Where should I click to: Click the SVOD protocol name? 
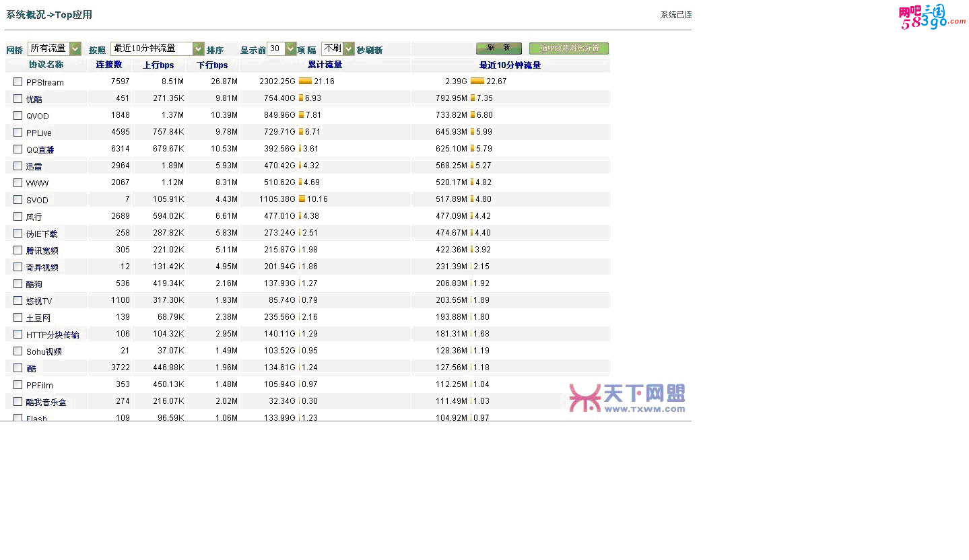[38, 200]
